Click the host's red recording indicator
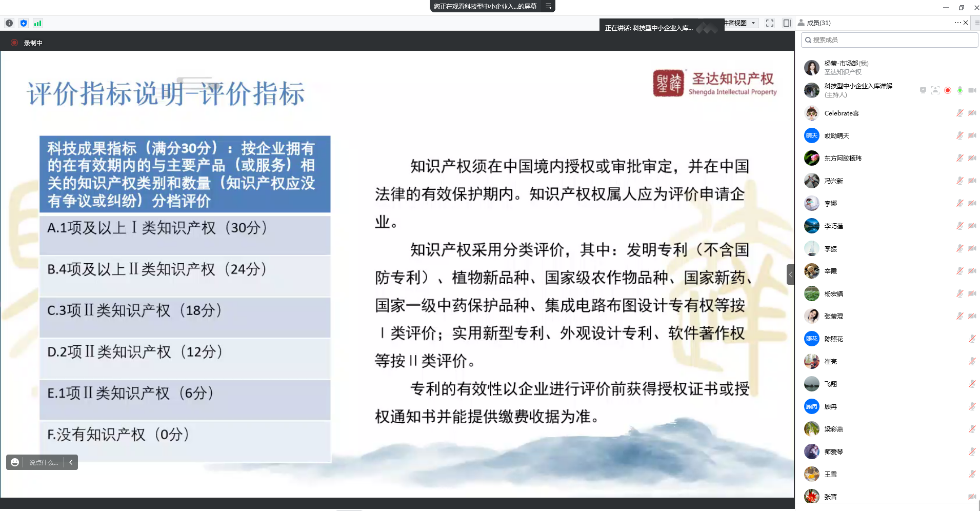980x511 pixels. [947, 90]
